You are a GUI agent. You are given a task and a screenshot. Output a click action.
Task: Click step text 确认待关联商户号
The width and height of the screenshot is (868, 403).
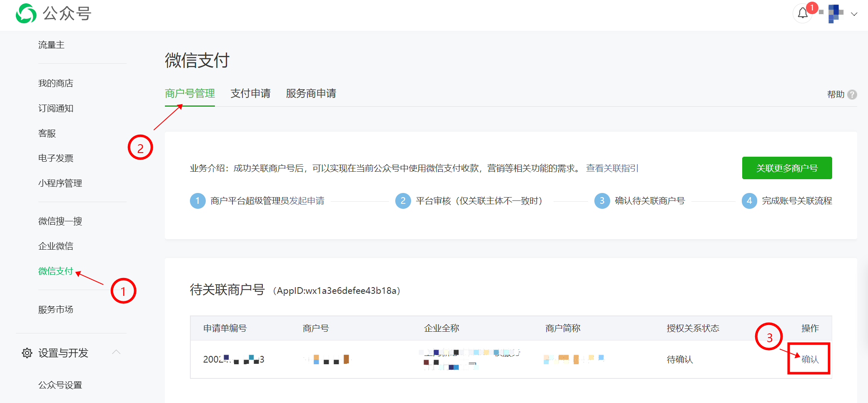(650, 201)
